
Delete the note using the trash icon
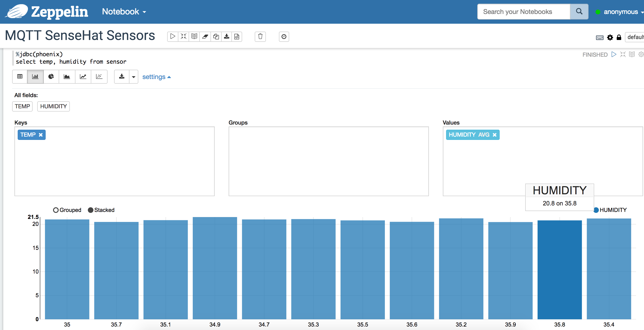pos(260,37)
